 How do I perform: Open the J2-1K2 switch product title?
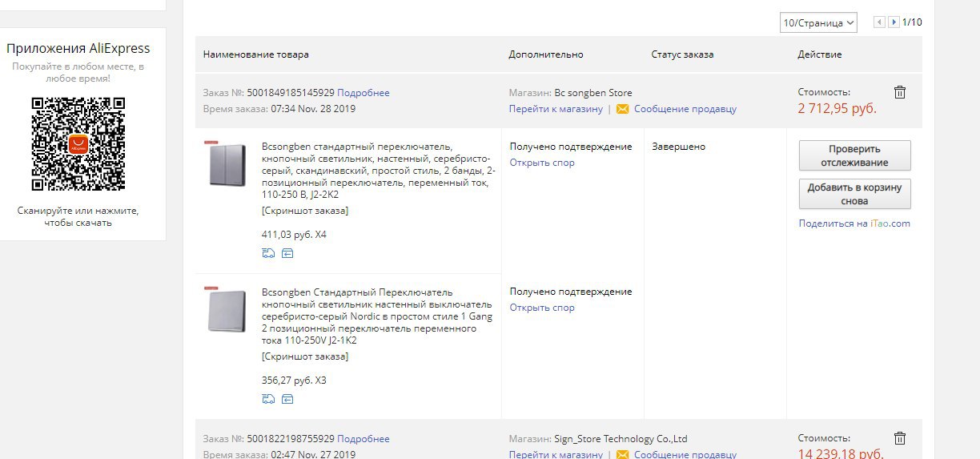coord(377,316)
